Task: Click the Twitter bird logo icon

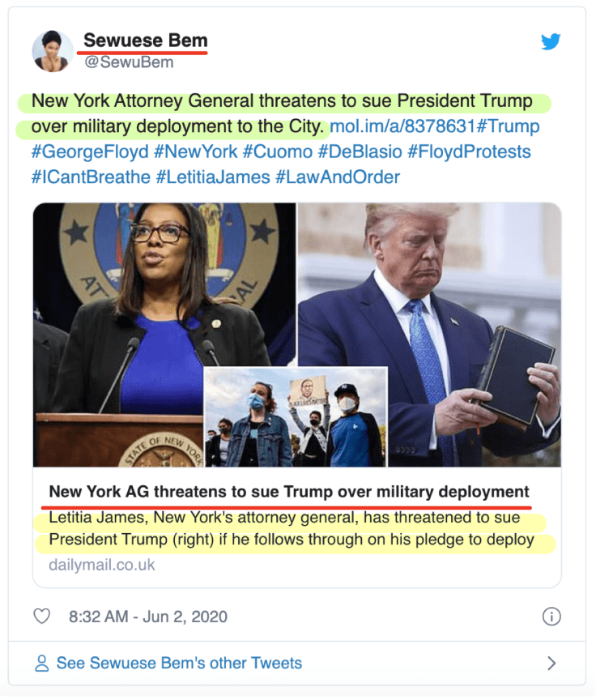Action: click(x=551, y=41)
